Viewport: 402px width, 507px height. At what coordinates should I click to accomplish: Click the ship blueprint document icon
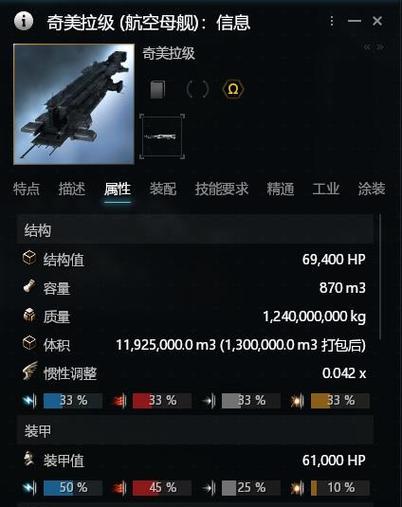point(157,89)
